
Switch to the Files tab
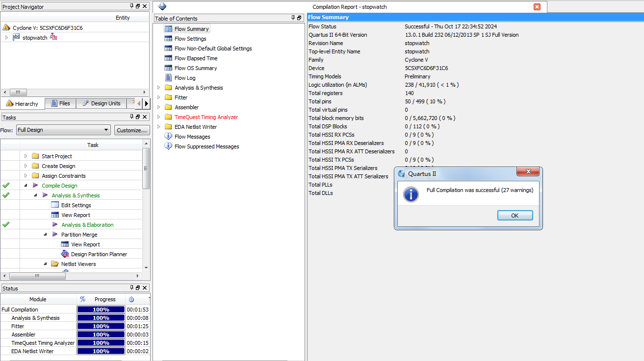(x=61, y=103)
